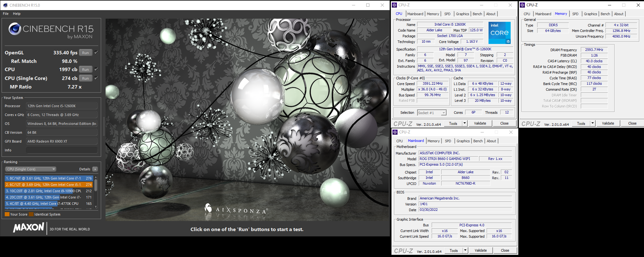Click Validate in CPU-Z Mainboard window

click(481, 250)
